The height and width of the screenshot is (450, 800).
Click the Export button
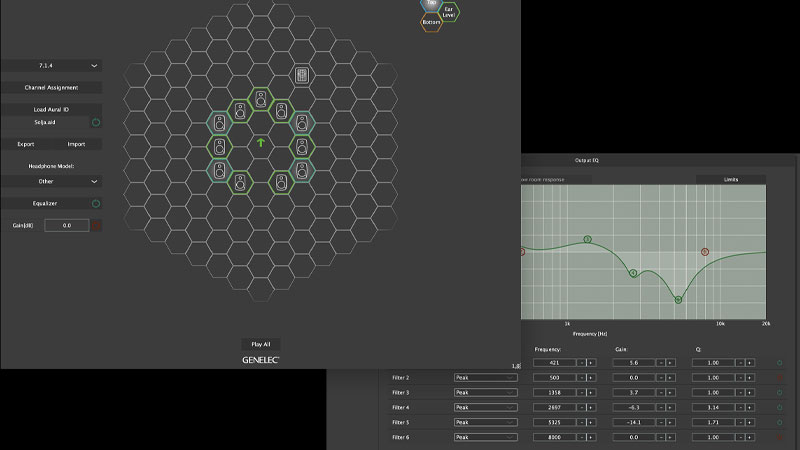(x=26, y=144)
